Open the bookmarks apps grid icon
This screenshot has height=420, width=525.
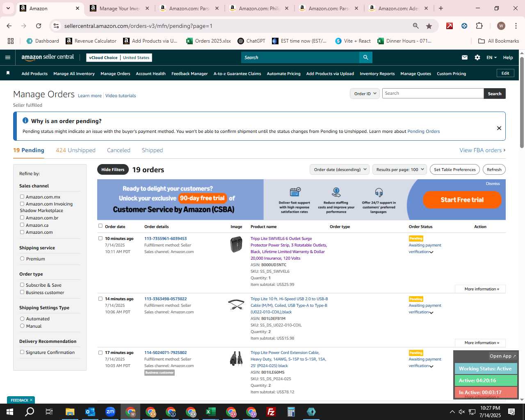[x=11, y=41]
